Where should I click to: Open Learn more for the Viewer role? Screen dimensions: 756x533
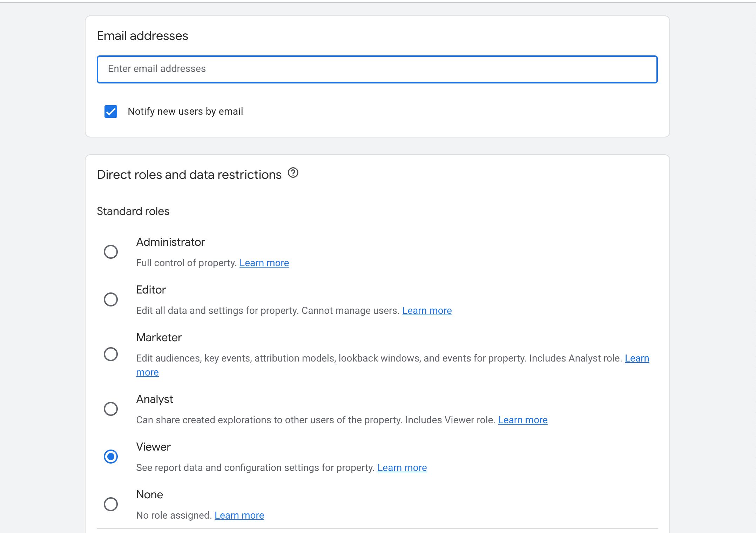pos(402,467)
